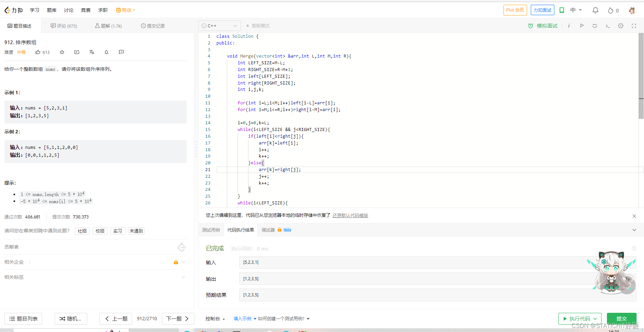Switch to the 题目描述 tab
Image resolution: width=644 pixels, height=332 pixels.
tap(20, 26)
